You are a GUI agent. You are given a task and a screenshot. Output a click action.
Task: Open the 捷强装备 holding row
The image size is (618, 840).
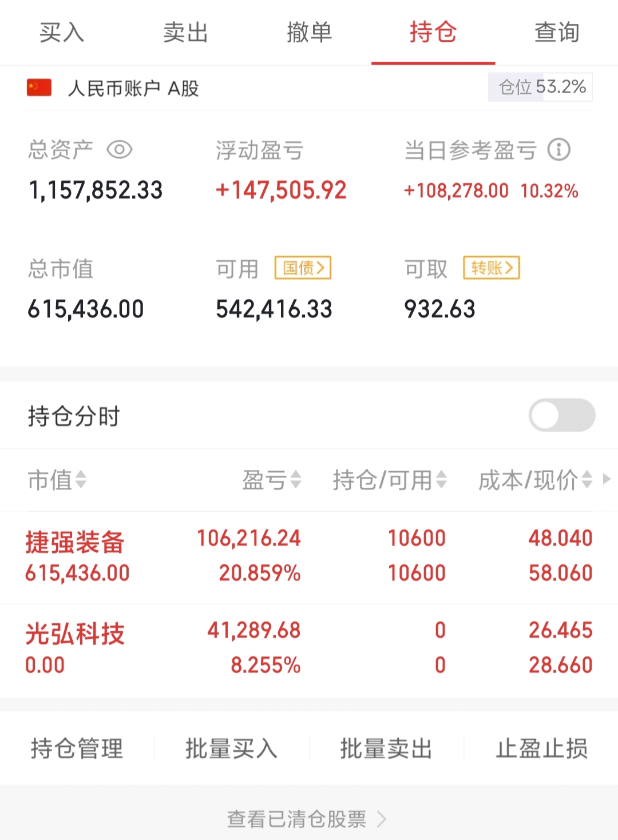coord(309,556)
